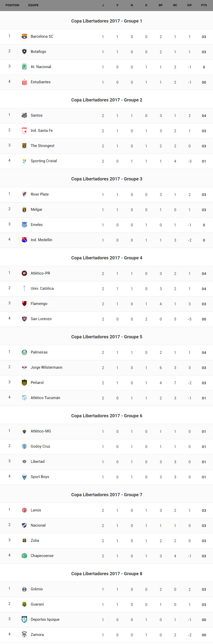The height and width of the screenshot is (644, 213).
Task: Click the Santos club badge
Action: point(24,115)
